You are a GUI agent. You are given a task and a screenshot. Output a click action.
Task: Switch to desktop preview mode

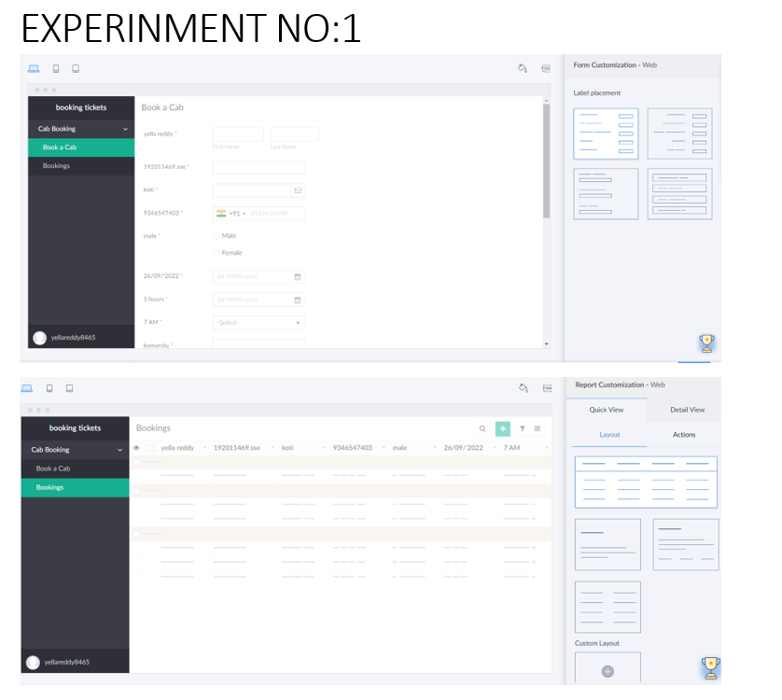tap(34, 67)
